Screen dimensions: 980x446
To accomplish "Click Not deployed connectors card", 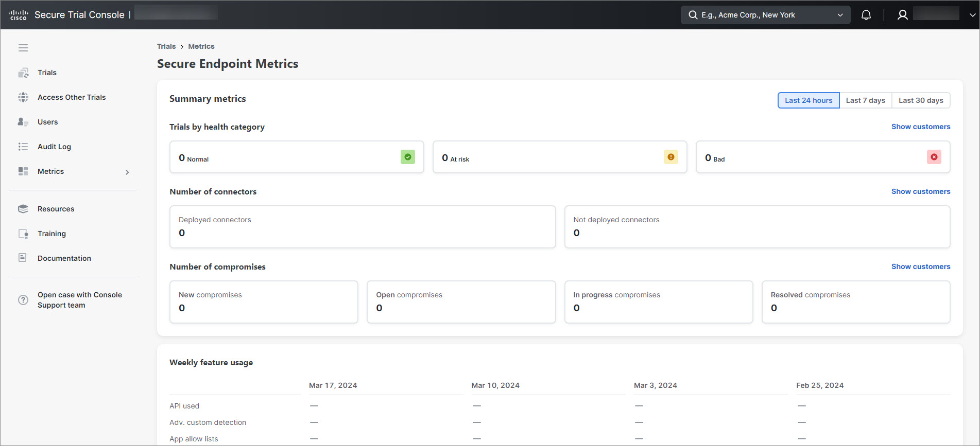I will [x=757, y=227].
